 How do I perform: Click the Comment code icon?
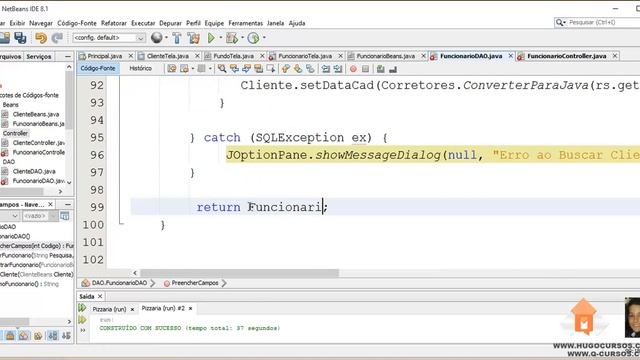381,69
